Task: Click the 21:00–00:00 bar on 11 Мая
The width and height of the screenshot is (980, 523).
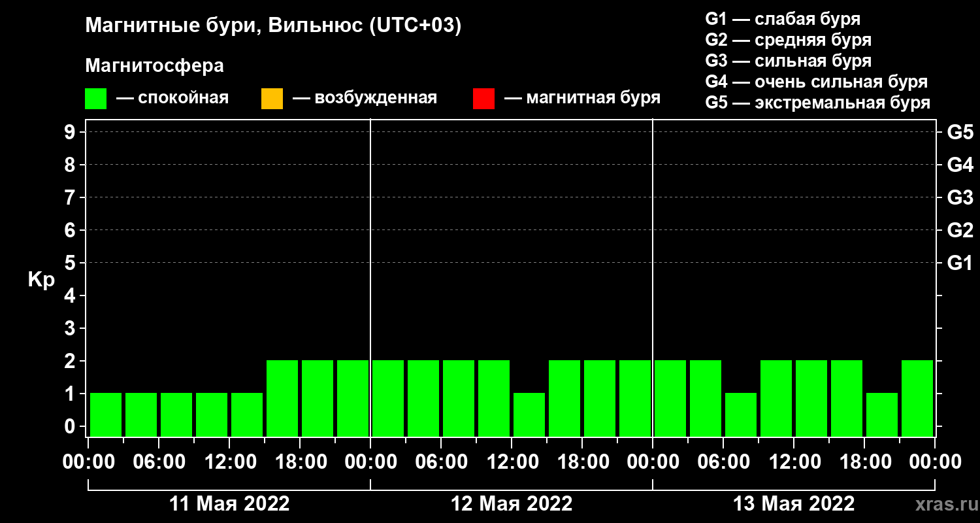Action: [x=353, y=398]
